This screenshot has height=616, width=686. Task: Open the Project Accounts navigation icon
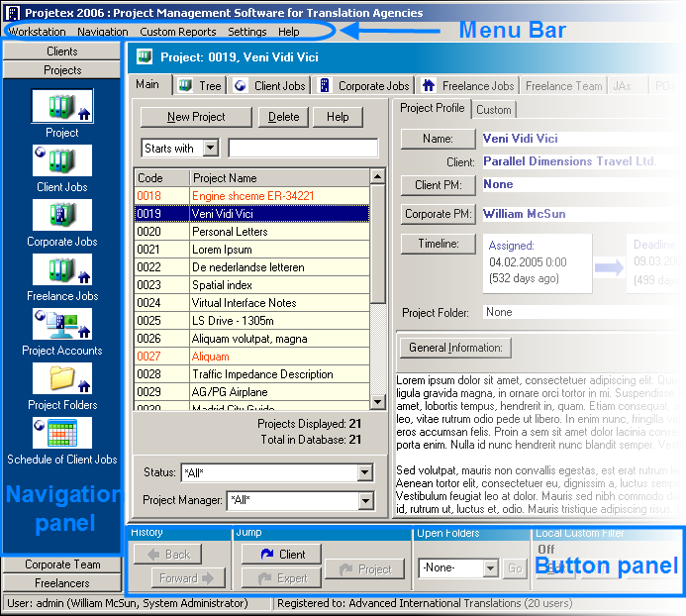click(62, 324)
